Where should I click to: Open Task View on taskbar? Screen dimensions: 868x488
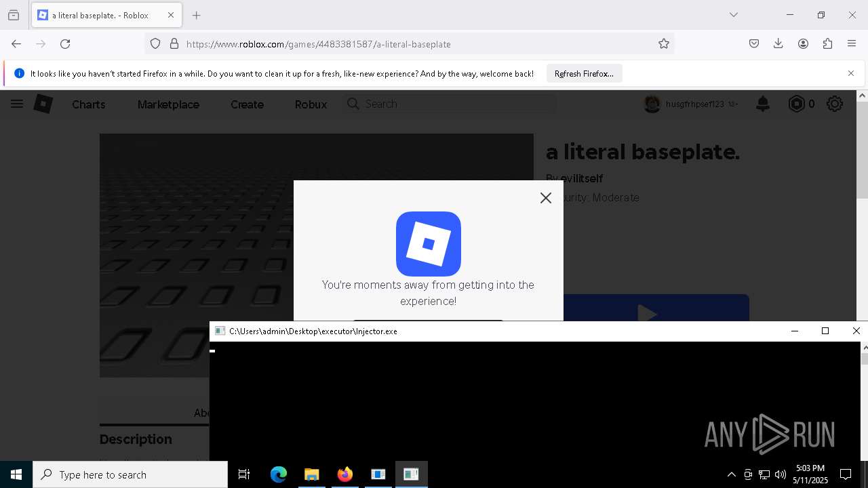tap(244, 474)
